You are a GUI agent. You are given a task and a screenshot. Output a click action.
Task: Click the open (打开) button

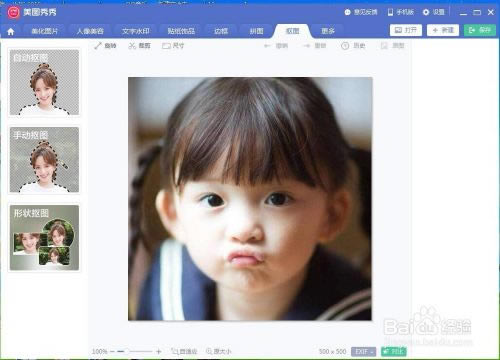[x=406, y=30]
